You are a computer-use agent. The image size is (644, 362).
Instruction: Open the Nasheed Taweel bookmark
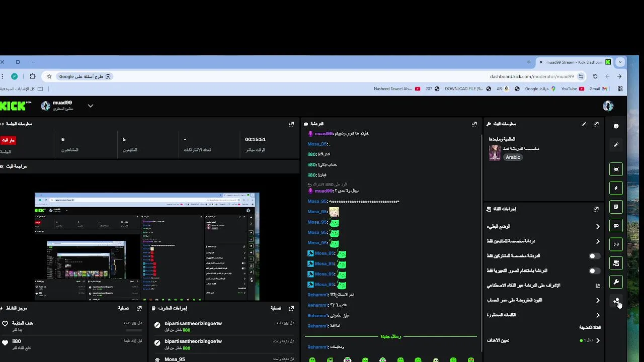396,88
